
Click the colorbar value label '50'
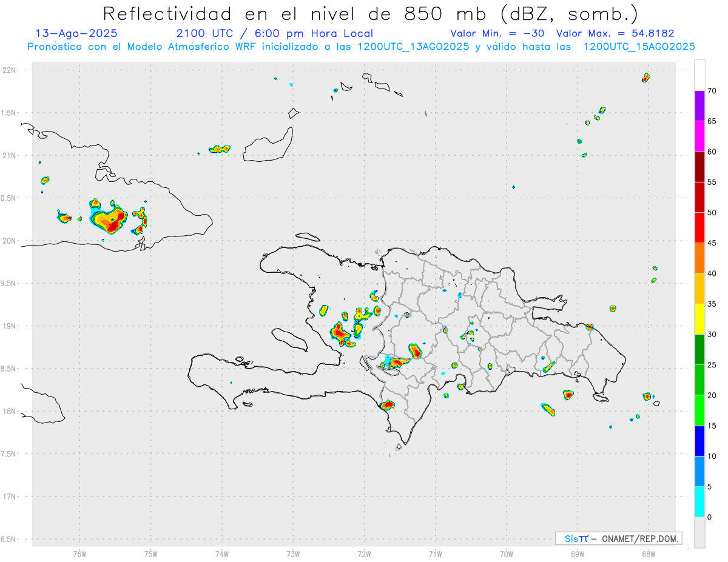tap(712, 213)
